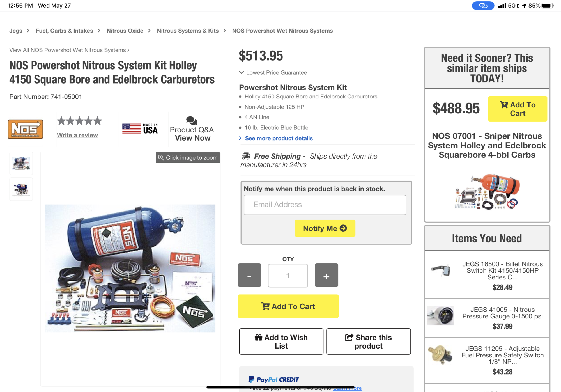
Task: Click Write a review link
Action: tap(77, 135)
